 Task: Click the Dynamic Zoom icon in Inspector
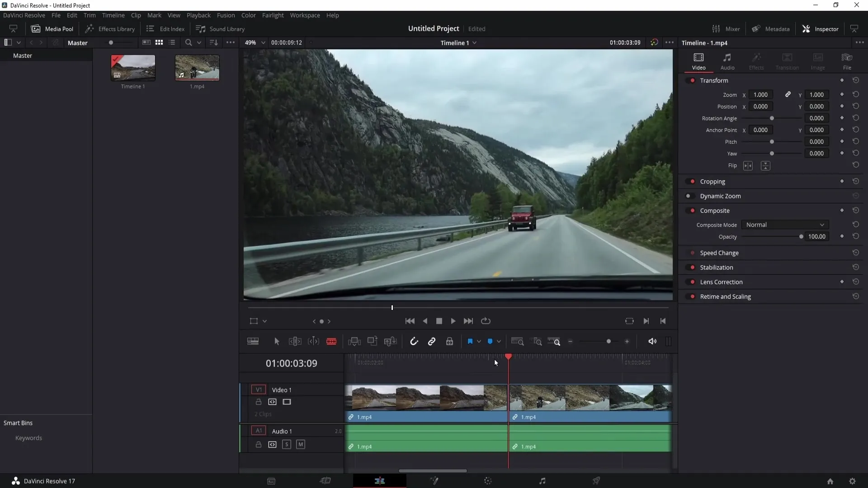(690, 196)
